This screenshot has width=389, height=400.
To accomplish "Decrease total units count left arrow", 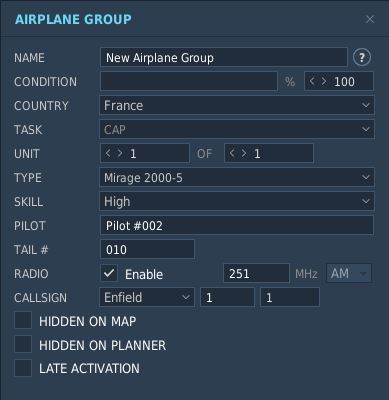I will tap(232, 153).
